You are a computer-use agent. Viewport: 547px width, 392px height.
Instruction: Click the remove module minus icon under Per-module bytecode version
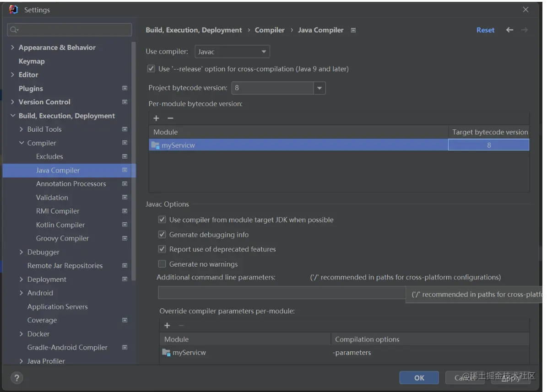[170, 118]
